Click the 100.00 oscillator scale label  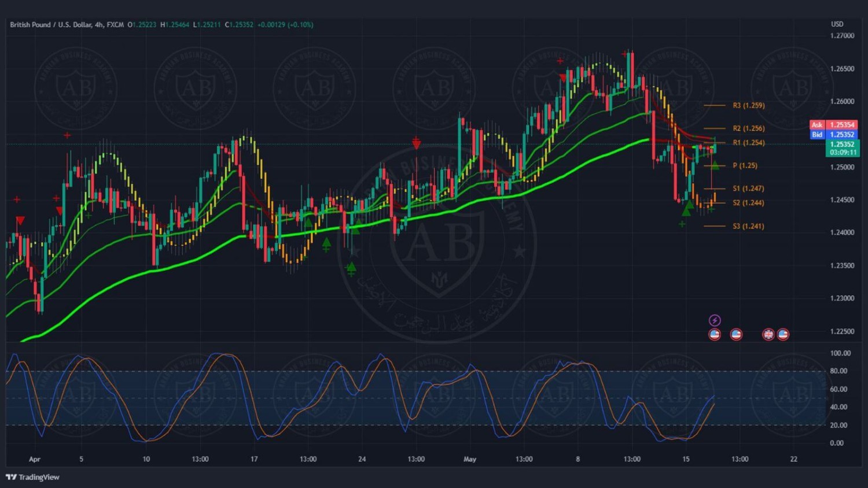(840, 353)
